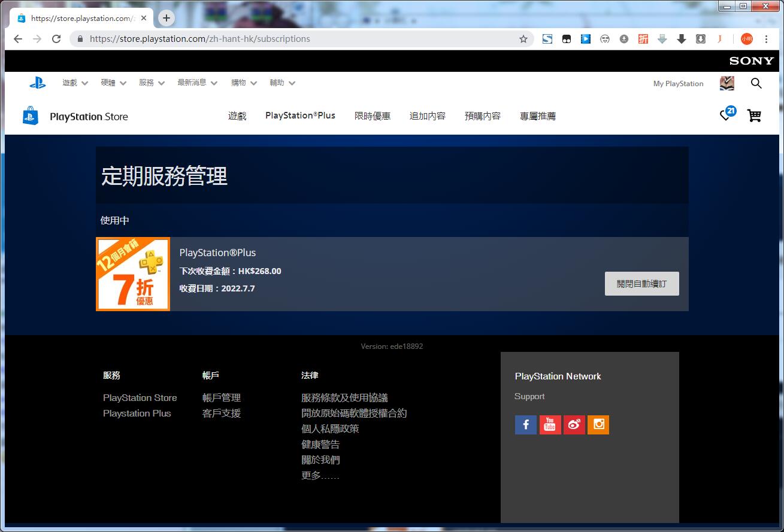
Task: Go back using the browser back arrow
Action: pyautogui.click(x=18, y=39)
